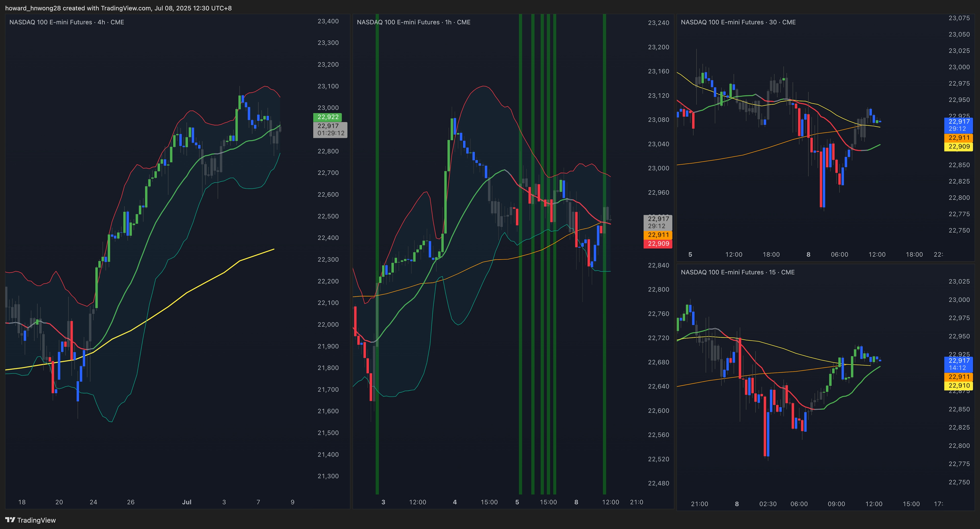Select the 'NASDAQ 100 E-mini Futures · 4h · CME' title
The height and width of the screenshot is (529, 980).
point(67,22)
